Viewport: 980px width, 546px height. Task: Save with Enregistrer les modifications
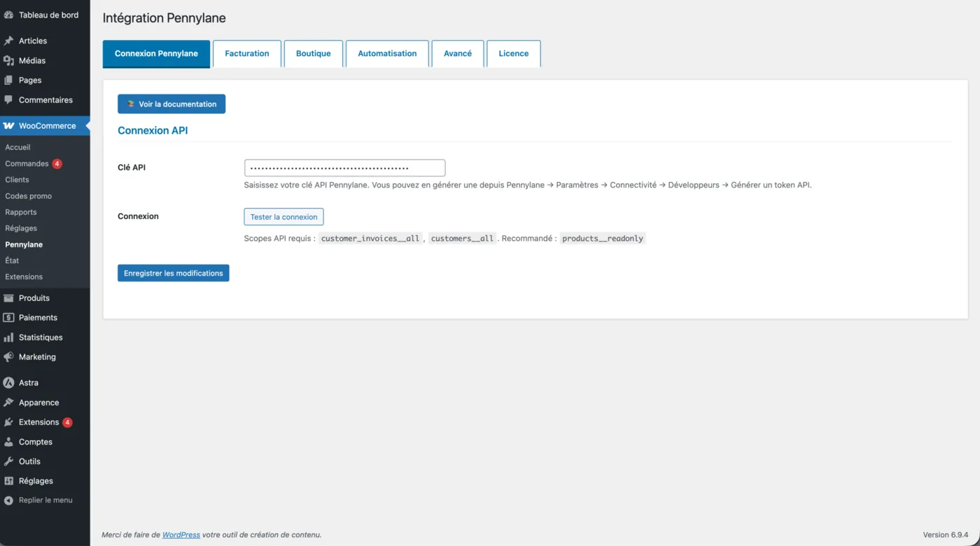click(174, 273)
